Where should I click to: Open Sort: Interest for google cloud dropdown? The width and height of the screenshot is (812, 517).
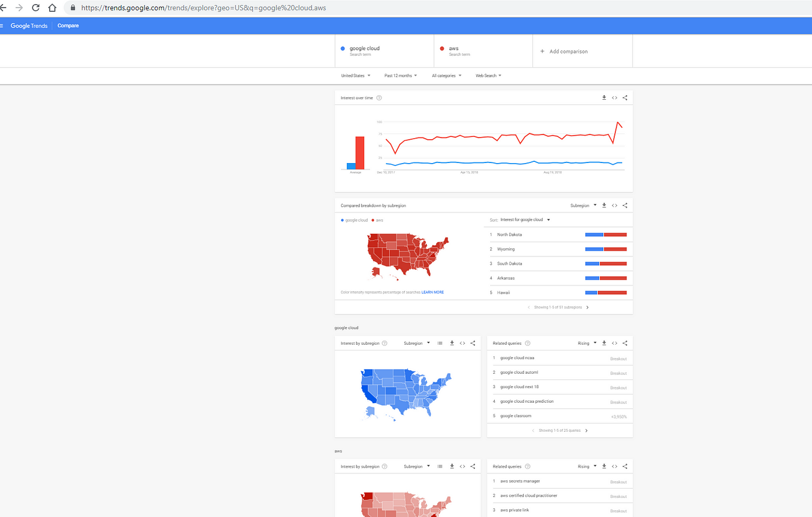coord(525,220)
